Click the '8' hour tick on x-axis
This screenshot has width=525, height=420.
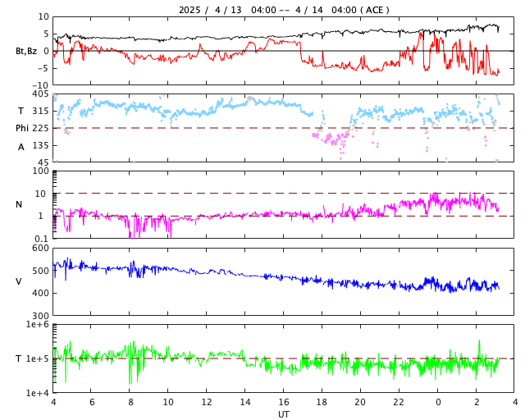point(130,402)
